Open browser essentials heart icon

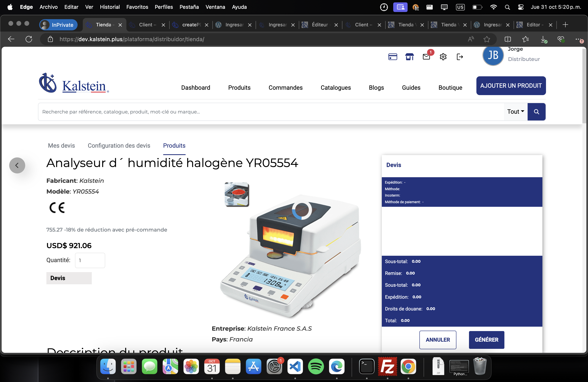561,39
